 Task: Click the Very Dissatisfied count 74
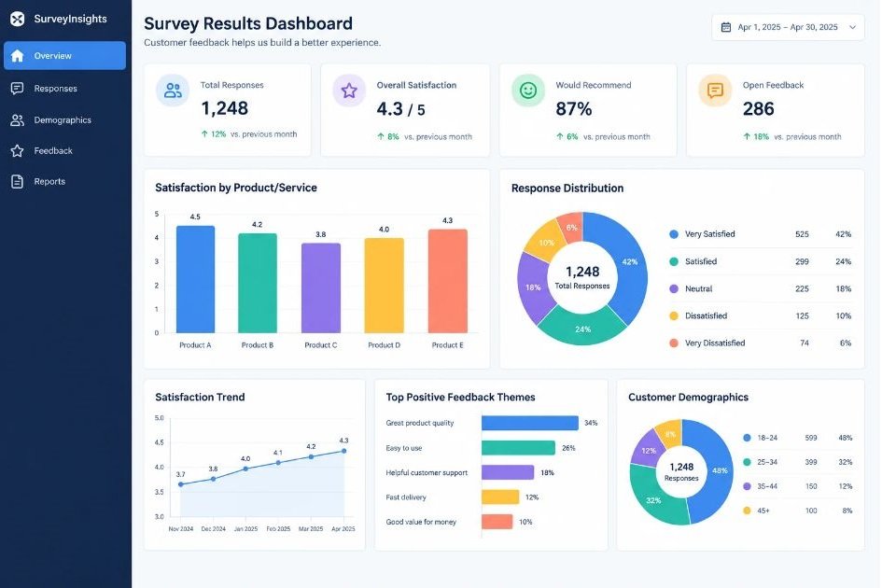[x=805, y=343]
